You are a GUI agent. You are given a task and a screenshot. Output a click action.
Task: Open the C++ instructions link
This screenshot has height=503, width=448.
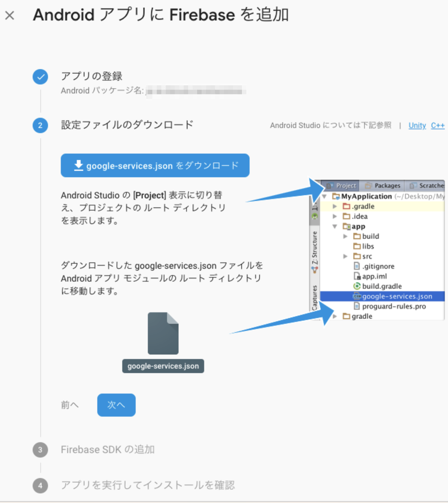click(438, 125)
